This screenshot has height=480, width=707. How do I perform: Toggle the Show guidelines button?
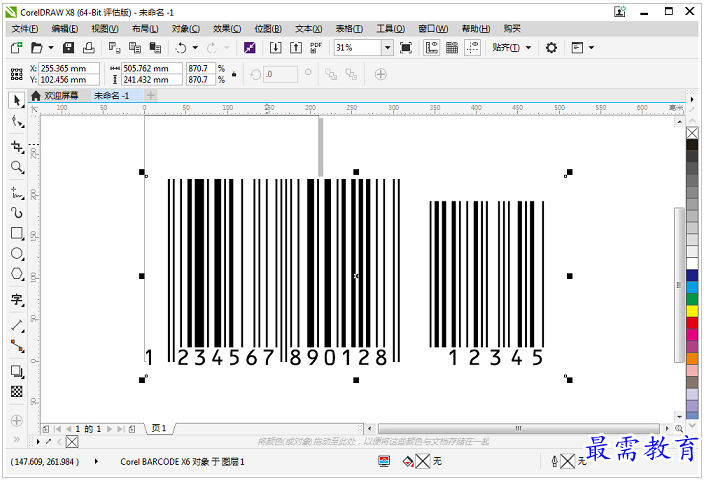click(x=473, y=47)
